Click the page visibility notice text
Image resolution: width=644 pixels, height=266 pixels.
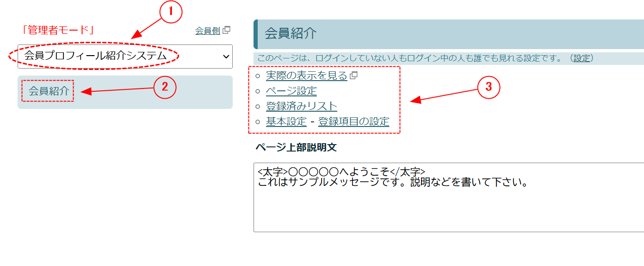tap(407, 58)
